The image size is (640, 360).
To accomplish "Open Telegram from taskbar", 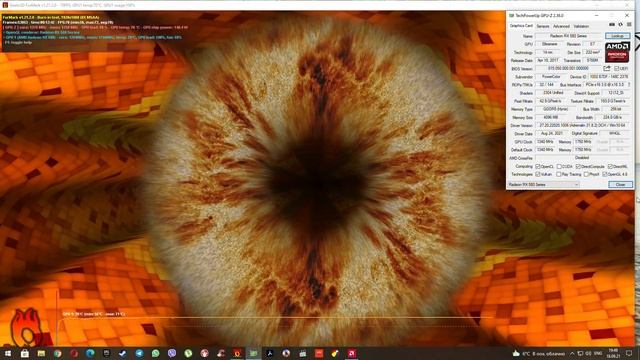I will point(139,353).
